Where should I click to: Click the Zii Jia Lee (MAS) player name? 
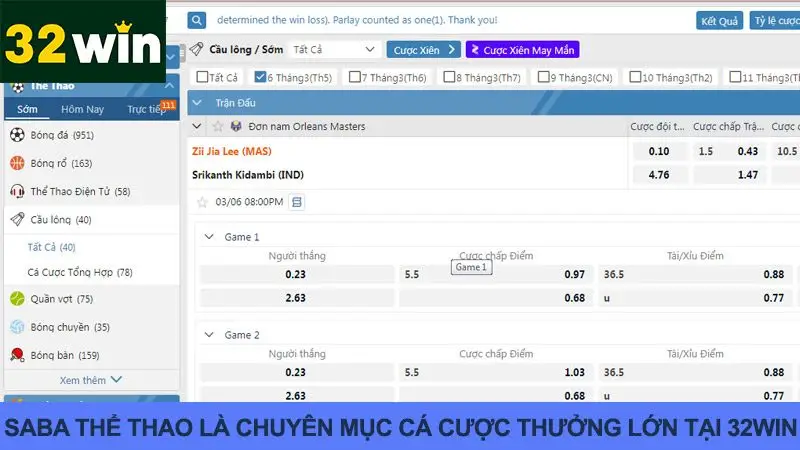coord(232,151)
